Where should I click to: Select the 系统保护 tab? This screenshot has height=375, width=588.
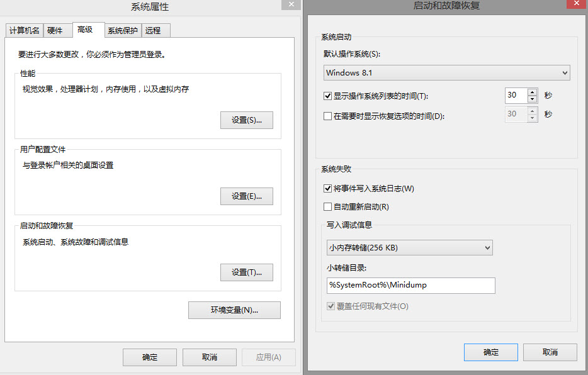[x=122, y=31]
